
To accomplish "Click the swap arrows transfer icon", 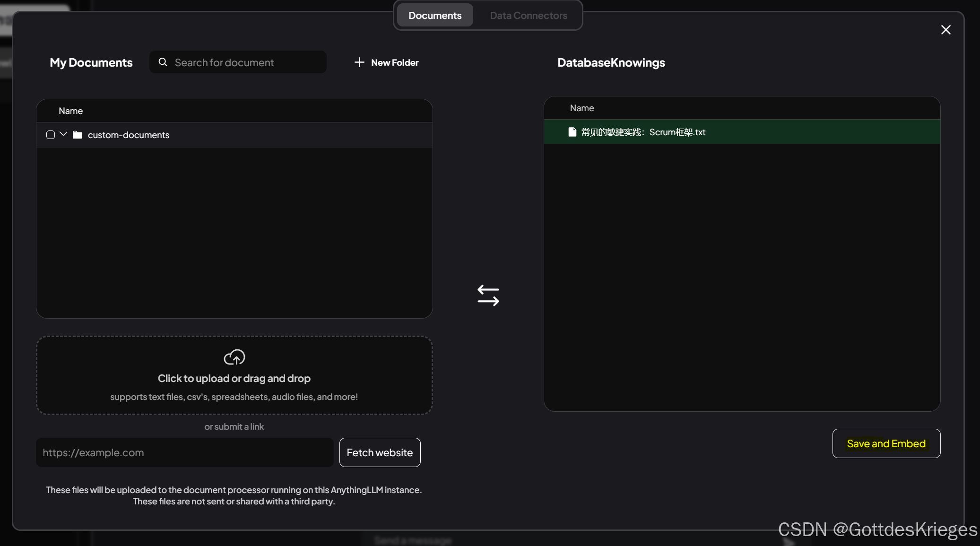I will click(x=488, y=295).
